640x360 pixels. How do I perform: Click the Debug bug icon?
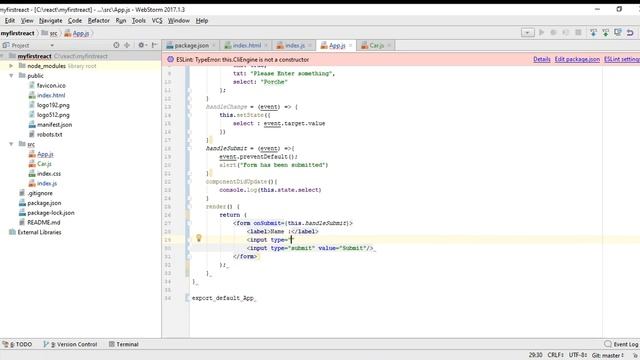pos(553,32)
